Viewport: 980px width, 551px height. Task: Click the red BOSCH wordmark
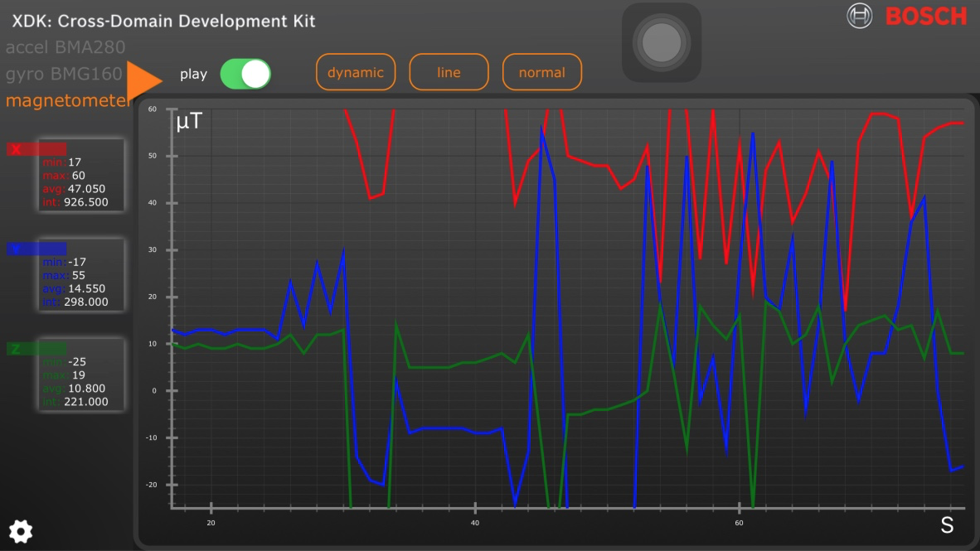(925, 16)
